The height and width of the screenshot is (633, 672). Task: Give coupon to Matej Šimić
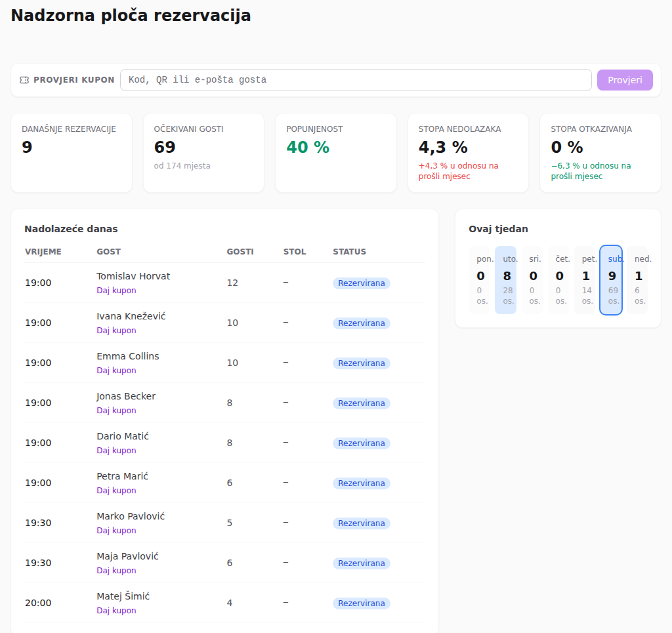pos(116,611)
